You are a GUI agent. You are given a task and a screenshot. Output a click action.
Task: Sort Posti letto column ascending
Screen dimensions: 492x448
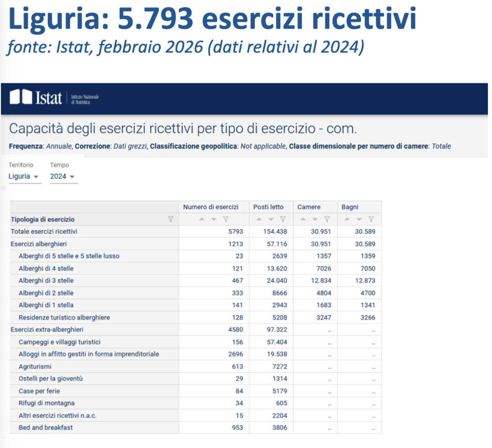click(259, 219)
